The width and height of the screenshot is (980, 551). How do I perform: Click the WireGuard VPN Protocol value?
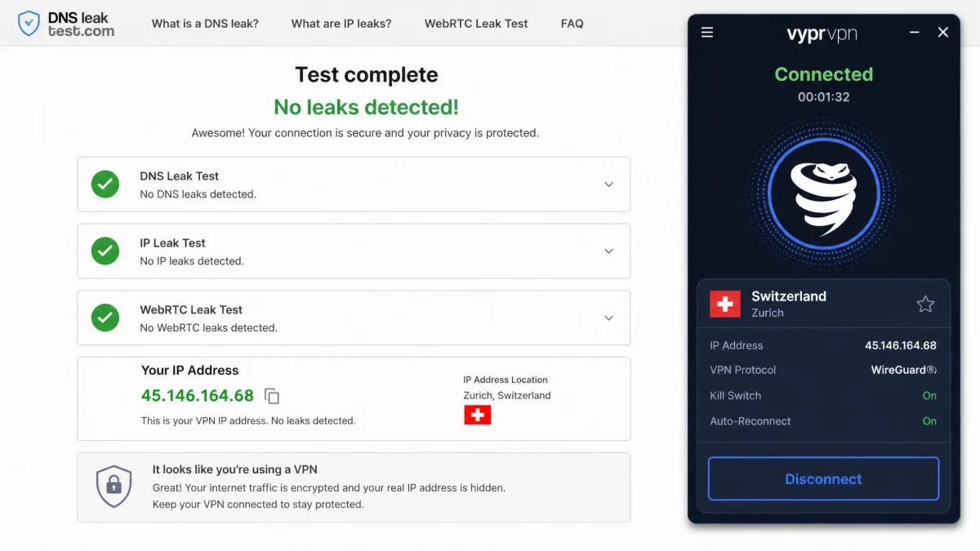click(903, 370)
